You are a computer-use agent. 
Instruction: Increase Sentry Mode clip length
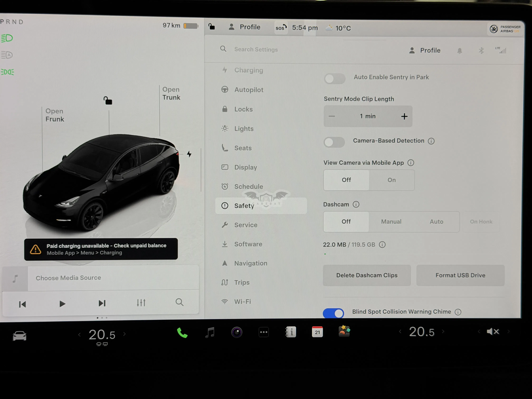(x=404, y=117)
